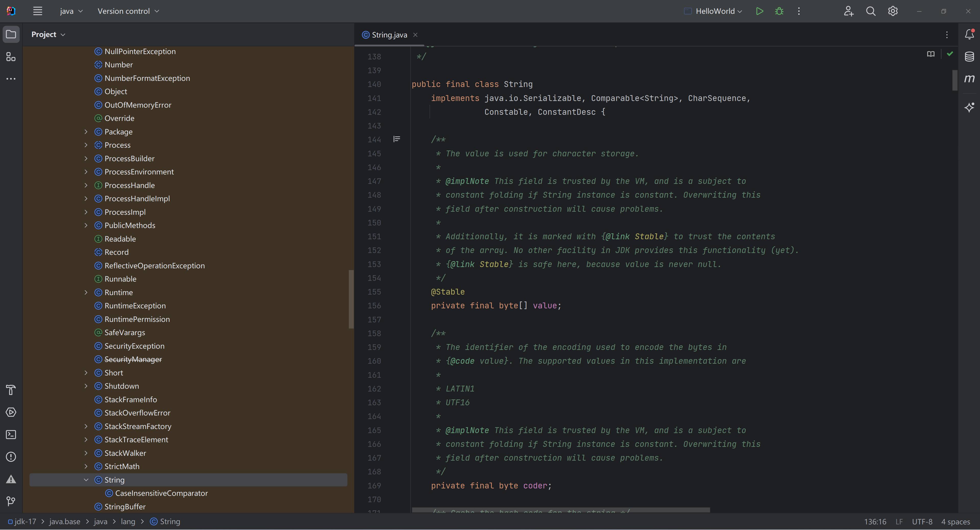
Task: Open Version control dropdown
Action: 128,11
